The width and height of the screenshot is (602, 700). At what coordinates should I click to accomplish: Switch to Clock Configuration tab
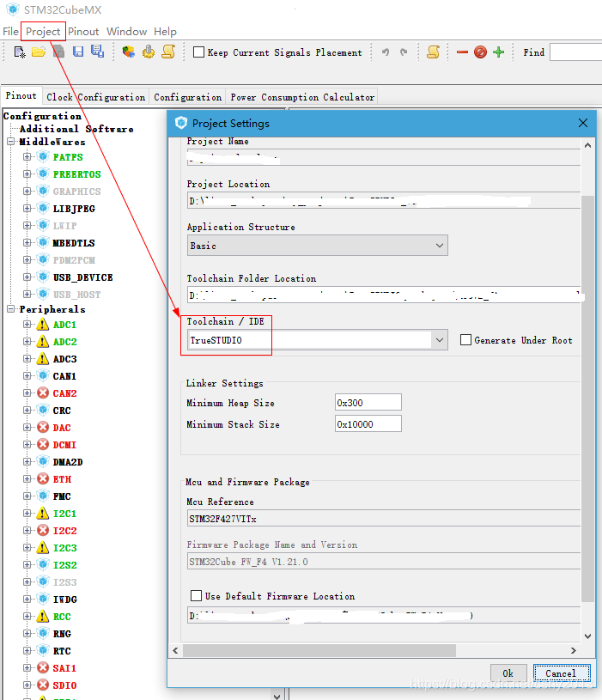click(95, 97)
